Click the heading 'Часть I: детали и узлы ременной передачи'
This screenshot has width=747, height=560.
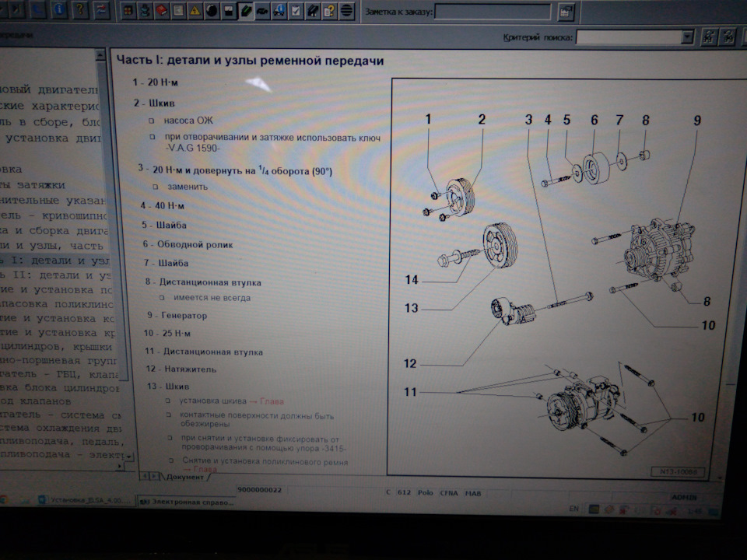pos(250,61)
